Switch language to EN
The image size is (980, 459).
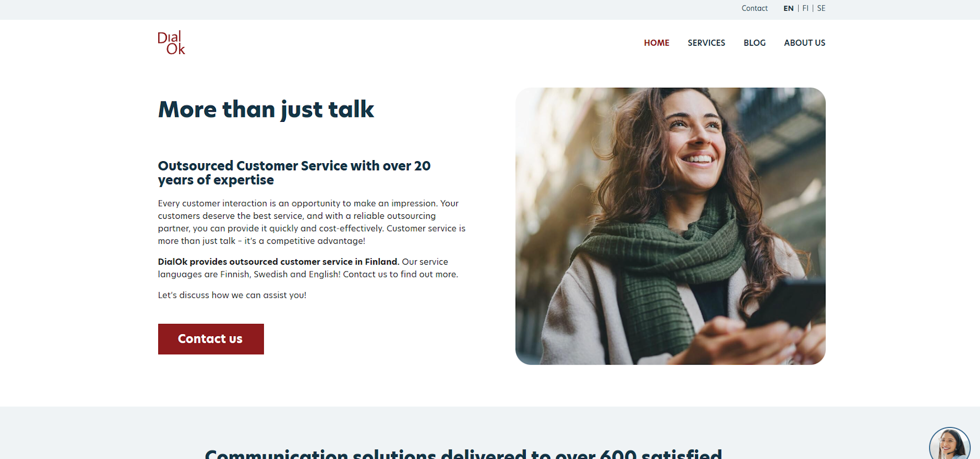[788, 8]
